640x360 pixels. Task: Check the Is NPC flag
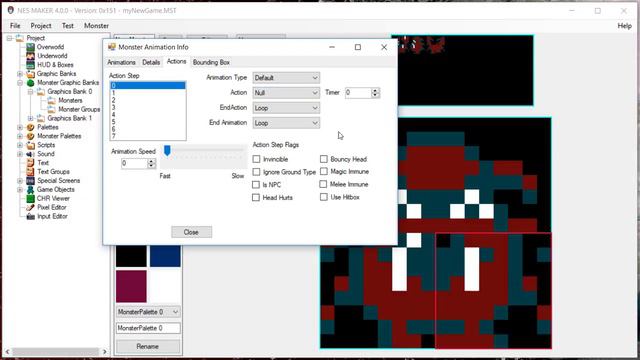pos(256,184)
